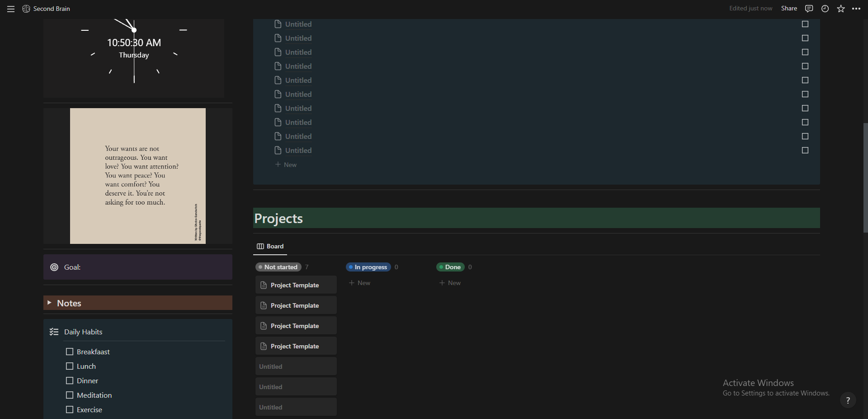Switch to the Board view tab
The width and height of the screenshot is (868, 419).
(270, 247)
